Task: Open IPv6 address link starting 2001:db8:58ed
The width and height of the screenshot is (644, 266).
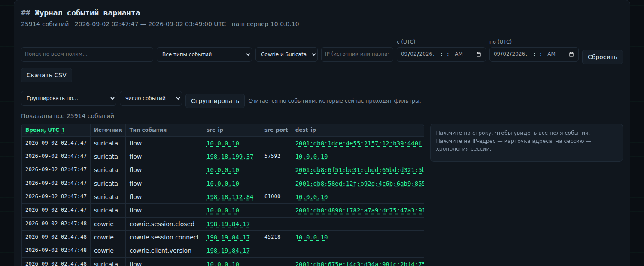Action: pyautogui.click(x=359, y=184)
